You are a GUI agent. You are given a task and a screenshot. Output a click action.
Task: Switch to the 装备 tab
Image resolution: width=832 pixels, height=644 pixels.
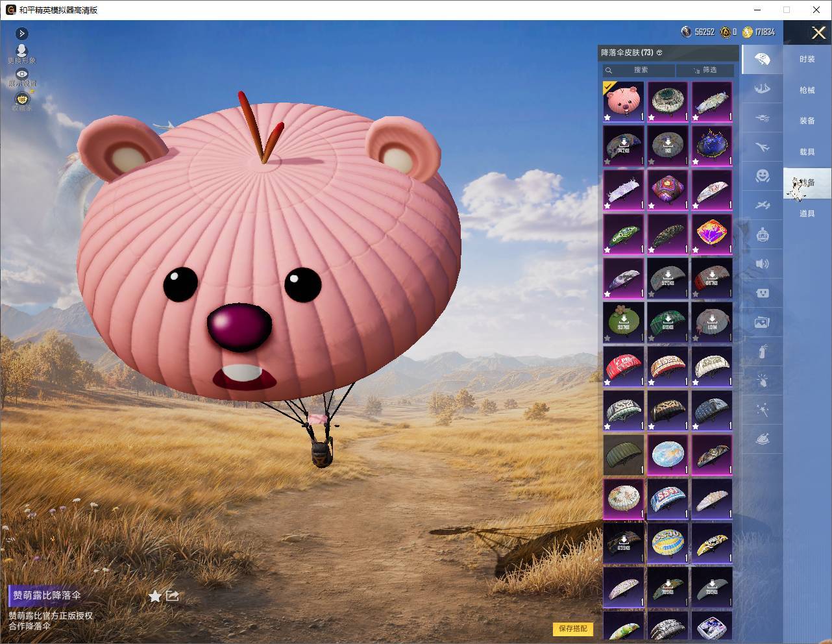tap(807, 121)
